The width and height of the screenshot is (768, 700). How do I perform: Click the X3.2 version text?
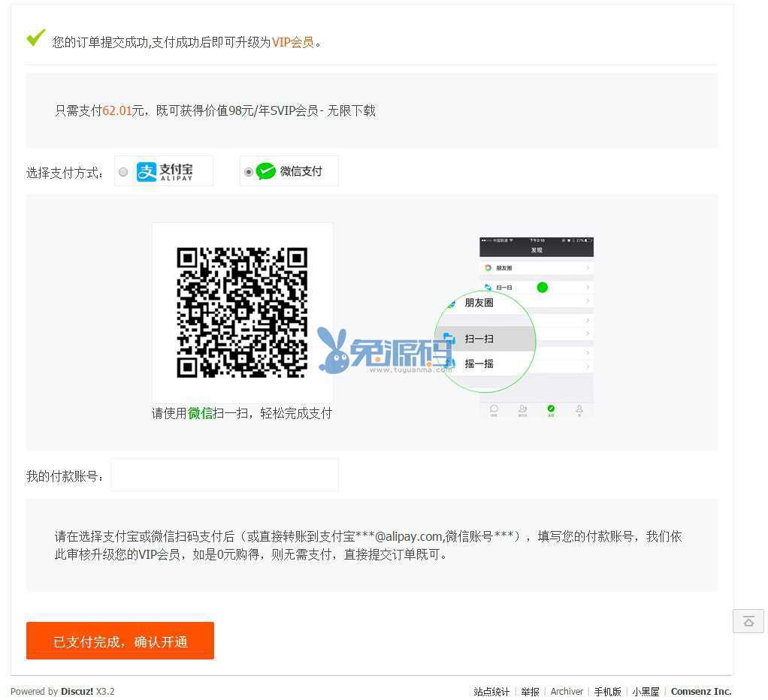[x=105, y=691]
